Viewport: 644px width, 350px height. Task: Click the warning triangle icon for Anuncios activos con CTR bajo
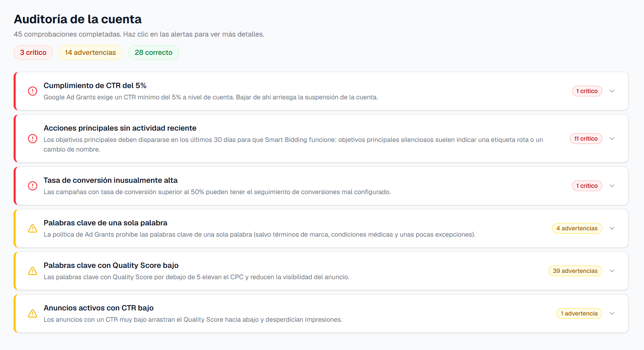(33, 313)
